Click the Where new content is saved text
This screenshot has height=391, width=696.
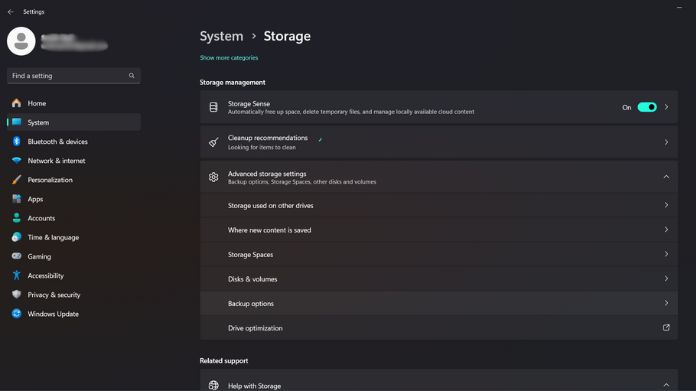[x=269, y=230]
